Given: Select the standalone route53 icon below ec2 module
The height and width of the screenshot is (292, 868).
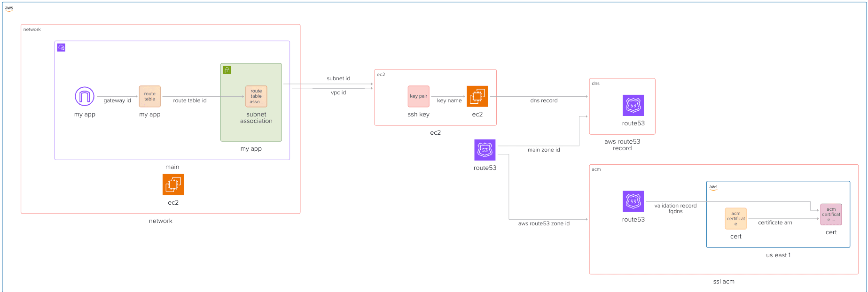Looking at the screenshot, I should [485, 150].
